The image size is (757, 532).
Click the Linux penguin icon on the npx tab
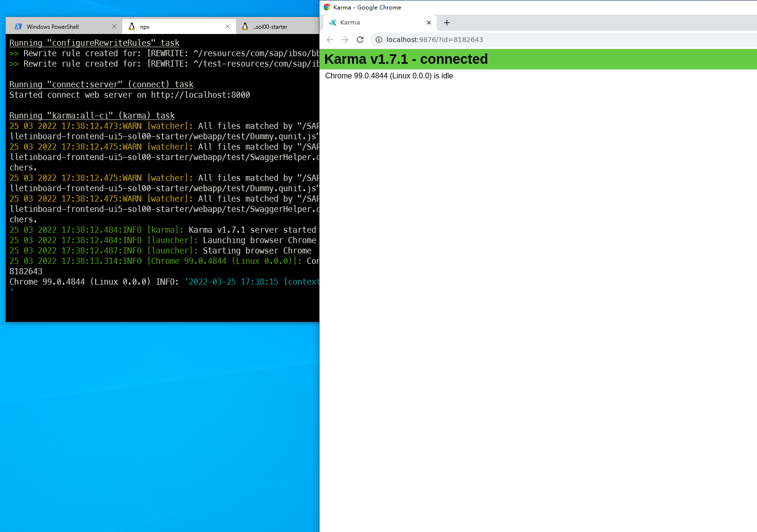click(x=132, y=26)
